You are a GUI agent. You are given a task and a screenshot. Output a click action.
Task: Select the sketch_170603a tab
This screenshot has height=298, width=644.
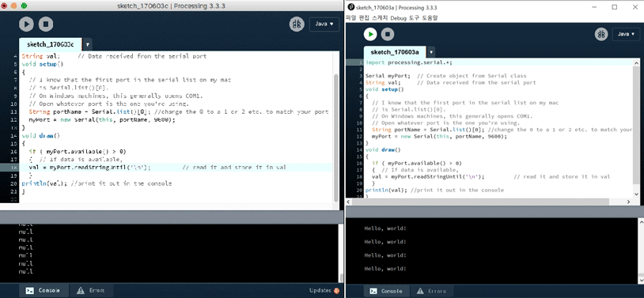(x=395, y=52)
